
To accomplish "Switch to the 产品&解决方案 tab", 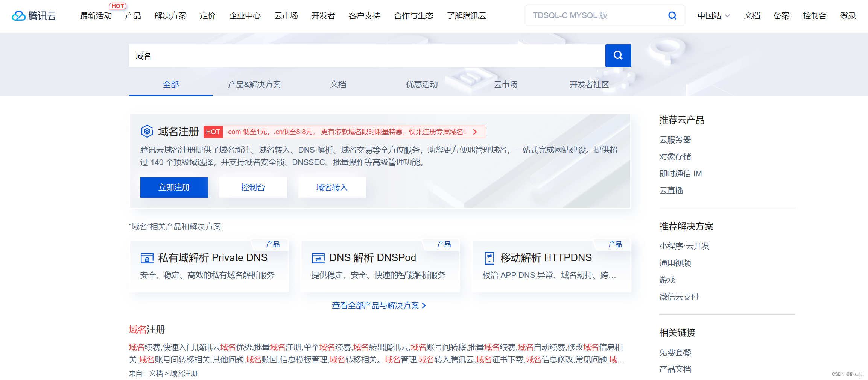I will click(254, 85).
